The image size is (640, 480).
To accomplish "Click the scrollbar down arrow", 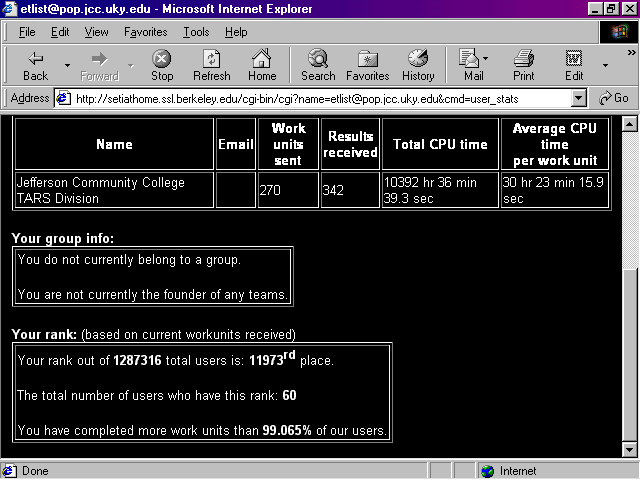I will pos(629,449).
